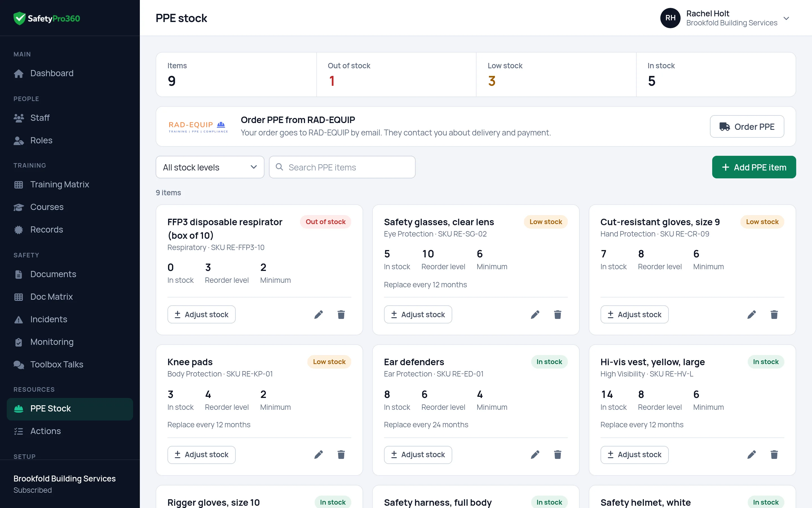Edit Hi-vis vest, yellow, large item

click(x=752, y=455)
